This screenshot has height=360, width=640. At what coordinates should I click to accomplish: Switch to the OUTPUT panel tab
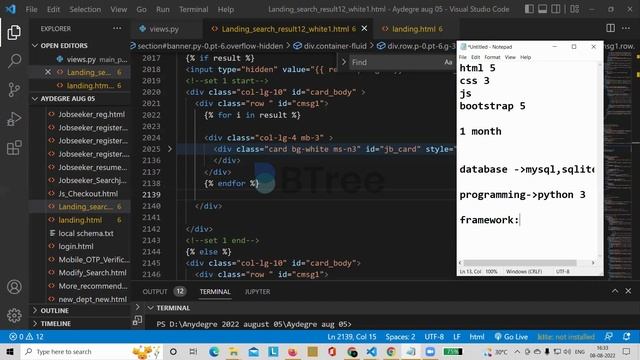(x=155, y=291)
